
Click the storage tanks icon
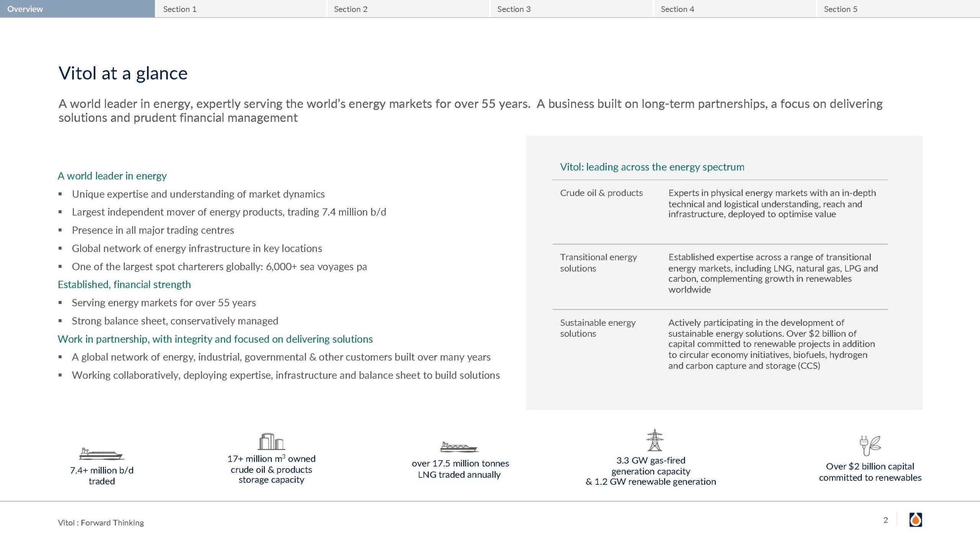[271, 441]
